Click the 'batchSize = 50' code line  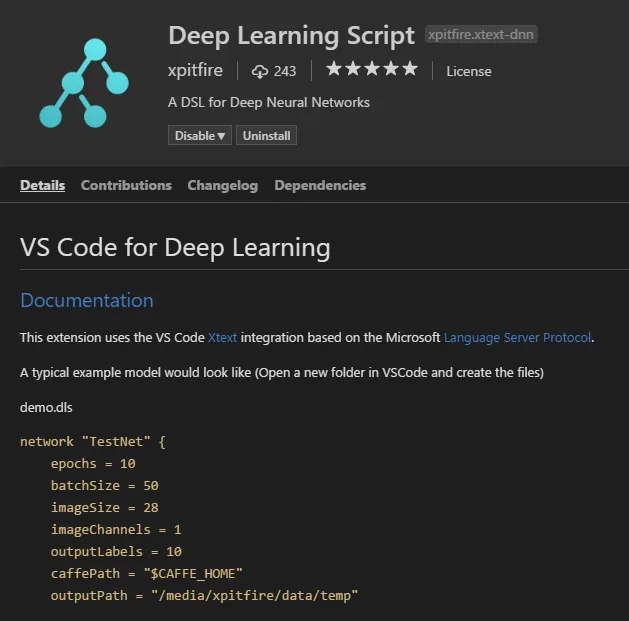tap(105, 486)
